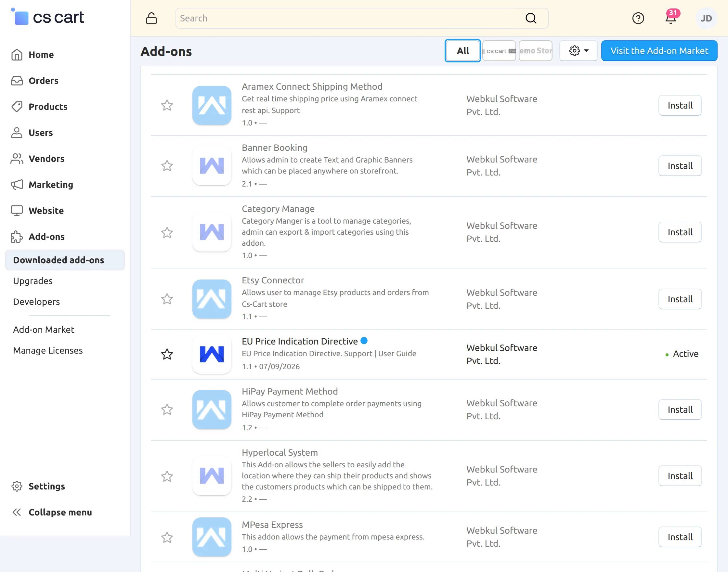This screenshot has height=572, width=728.
Task: Toggle the favorite star for EU Price Indication Directive
Action: tap(167, 354)
